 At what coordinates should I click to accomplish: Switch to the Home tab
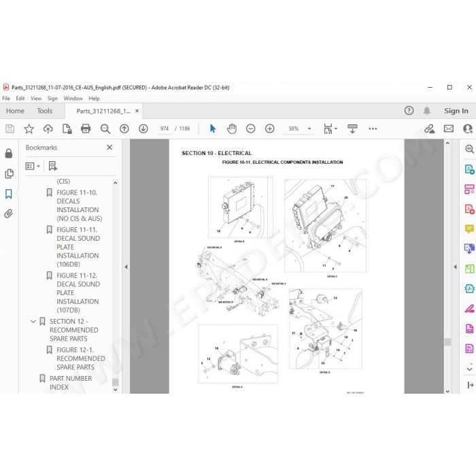[15, 111]
